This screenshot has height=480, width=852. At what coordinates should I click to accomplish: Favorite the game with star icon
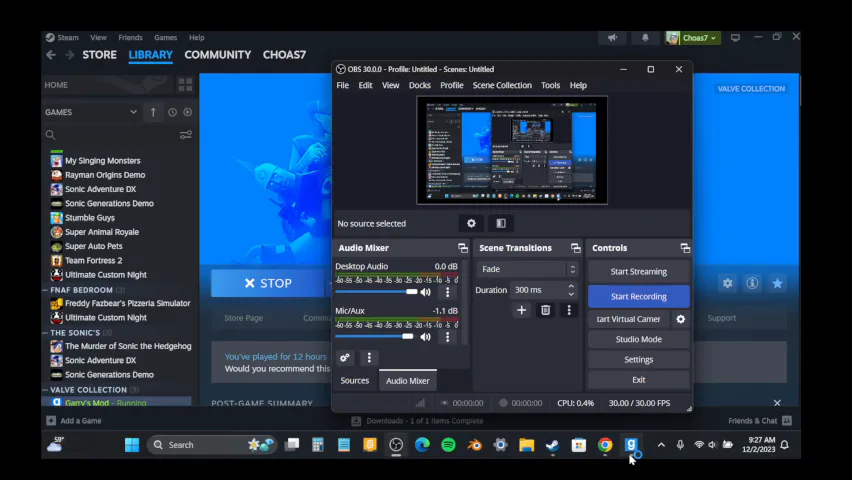coord(778,283)
